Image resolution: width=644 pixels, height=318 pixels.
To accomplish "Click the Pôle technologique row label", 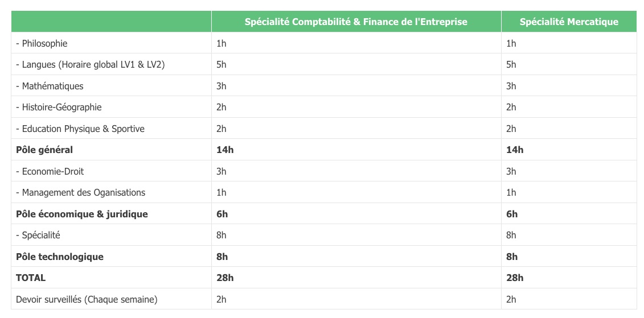I will click(x=60, y=257).
